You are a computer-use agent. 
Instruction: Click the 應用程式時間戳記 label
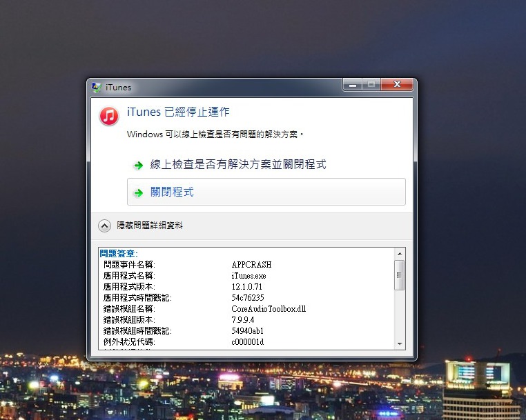pyautogui.click(x=137, y=298)
